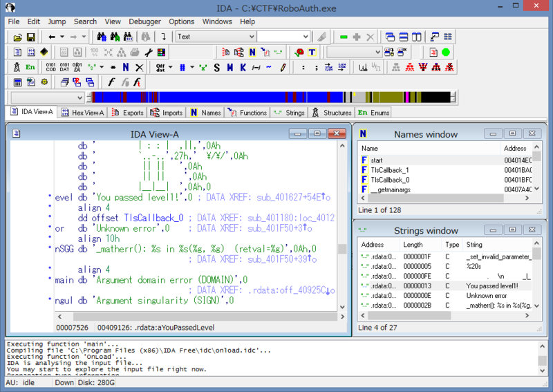Click the green 'x' character icon
Screen dimensions: 553x392
click(203, 67)
